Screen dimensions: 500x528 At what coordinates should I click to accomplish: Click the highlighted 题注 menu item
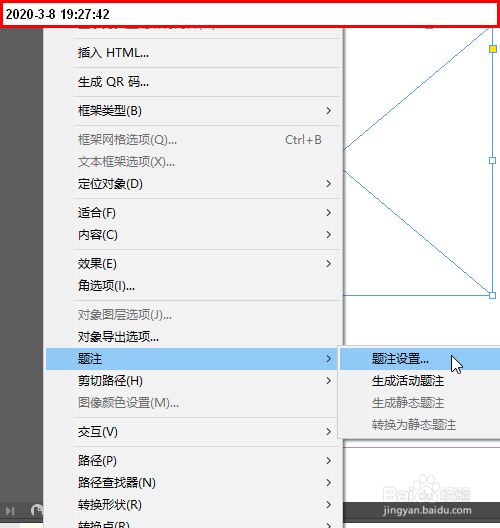pyautogui.click(x=192, y=359)
